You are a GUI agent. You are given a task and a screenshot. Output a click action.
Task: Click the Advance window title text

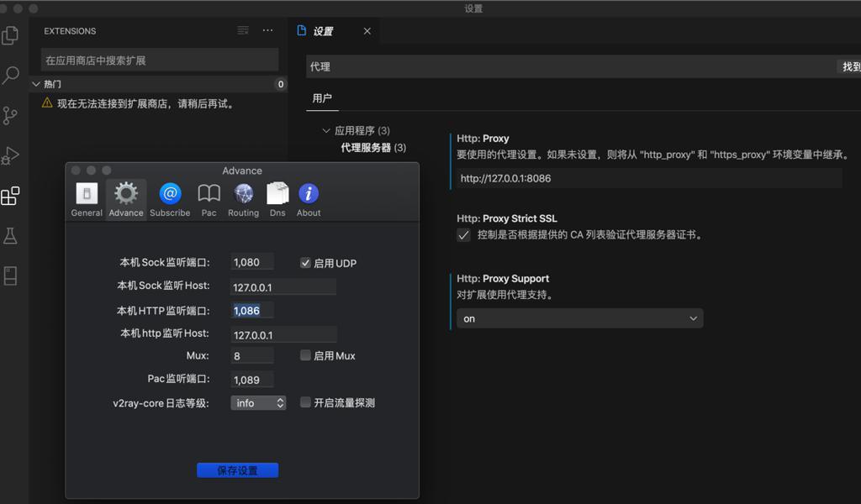pos(242,171)
